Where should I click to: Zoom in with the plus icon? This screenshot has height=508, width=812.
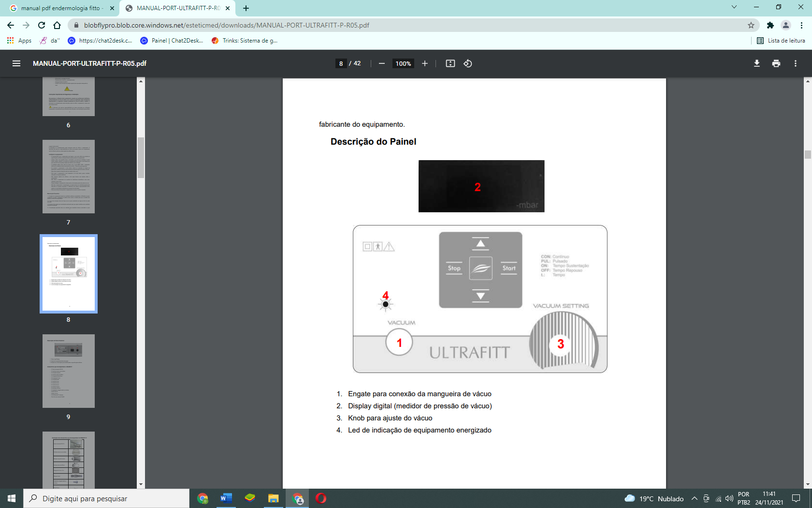click(425, 63)
